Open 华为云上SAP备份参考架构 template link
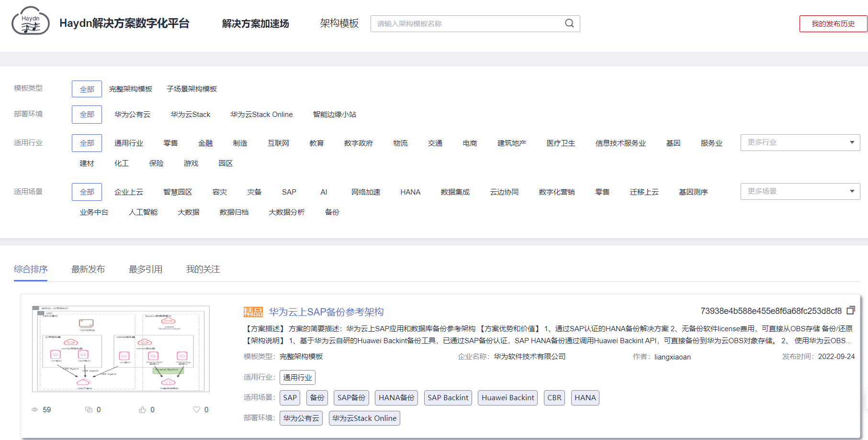 pyautogui.click(x=327, y=312)
